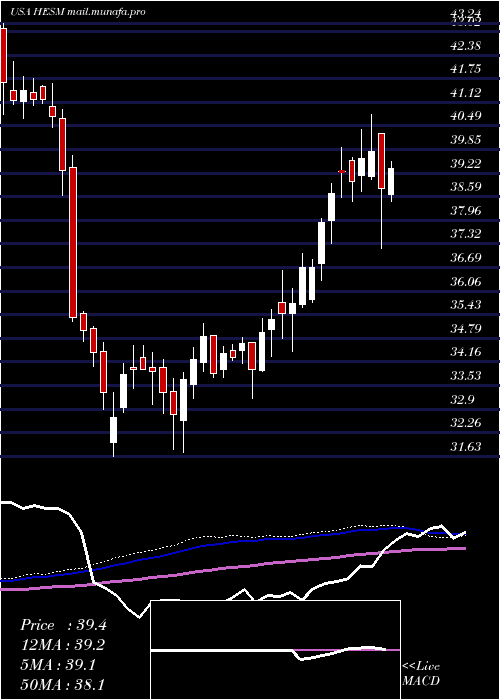
Task: Click the 37.32 price axis label
Action: (465, 233)
